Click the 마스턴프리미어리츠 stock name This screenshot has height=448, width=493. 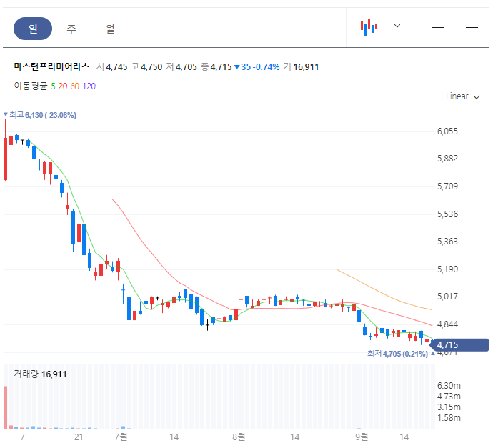[x=51, y=66]
